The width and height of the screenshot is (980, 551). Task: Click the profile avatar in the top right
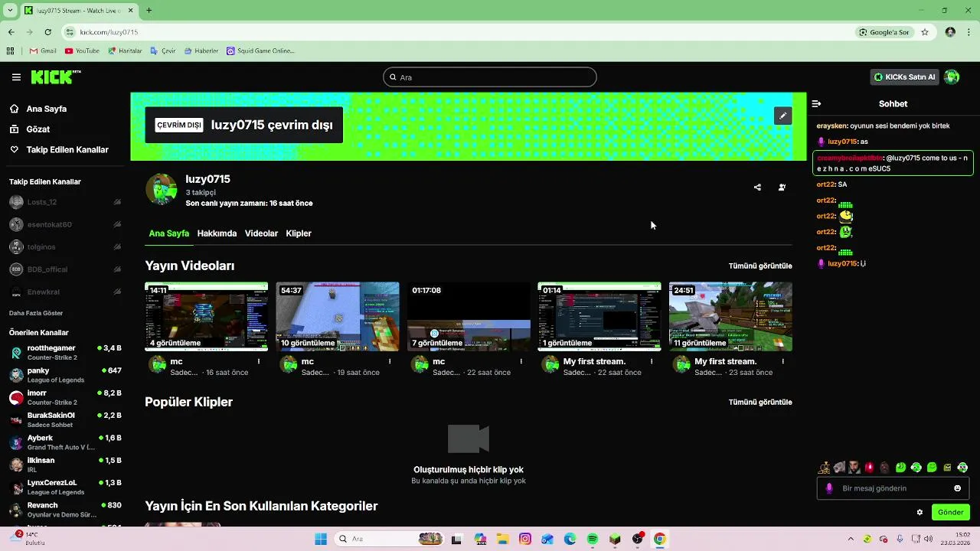click(x=952, y=77)
